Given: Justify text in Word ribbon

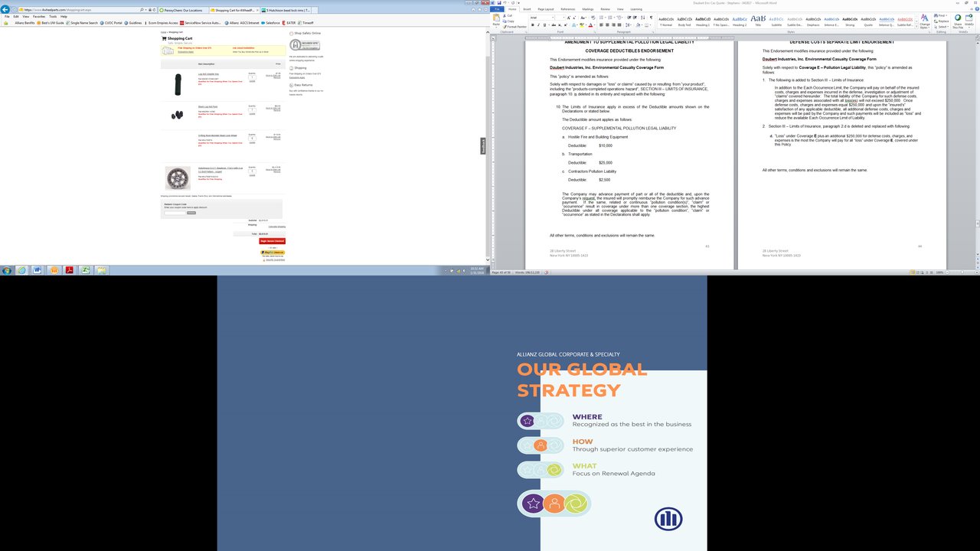Looking at the screenshot, I should click(x=619, y=24).
